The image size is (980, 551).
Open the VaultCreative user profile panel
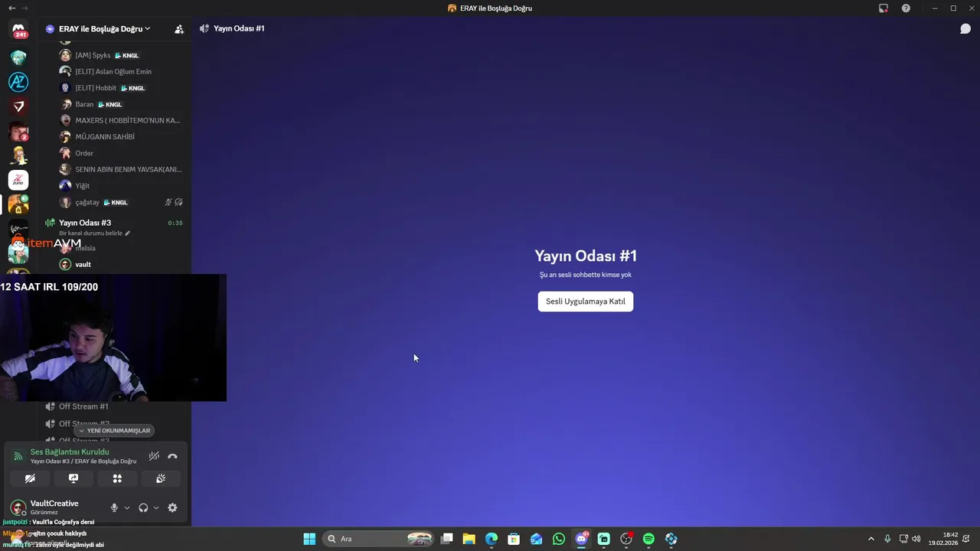pos(55,507)
